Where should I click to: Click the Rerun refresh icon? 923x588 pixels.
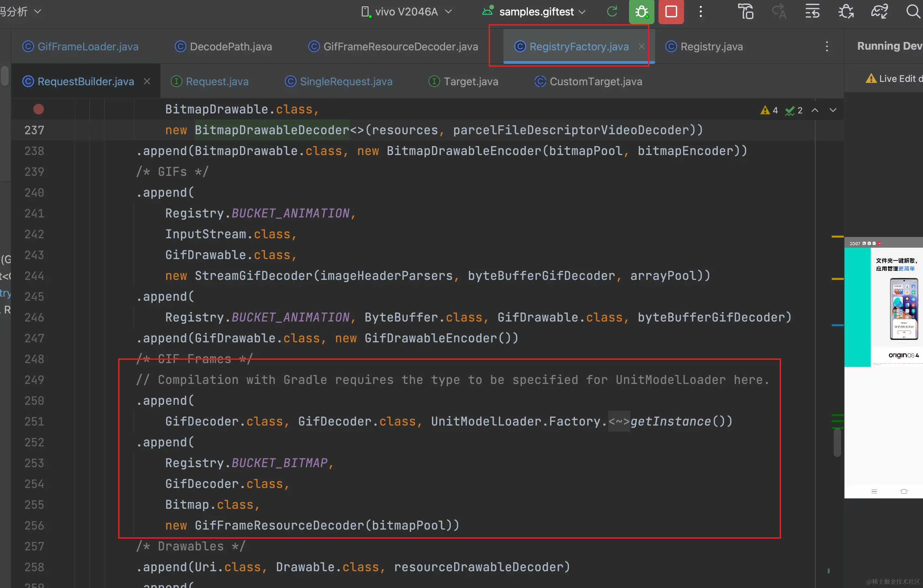tap(612, 12)
